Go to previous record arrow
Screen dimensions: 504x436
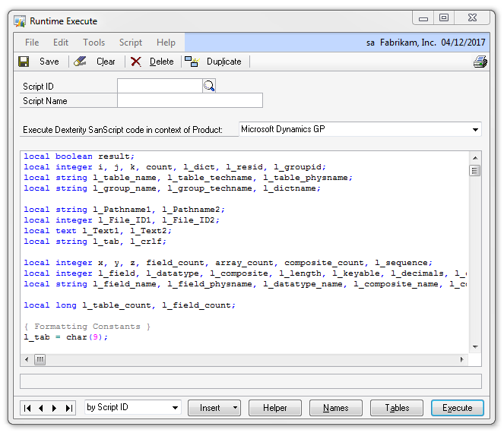coord(42,408)
